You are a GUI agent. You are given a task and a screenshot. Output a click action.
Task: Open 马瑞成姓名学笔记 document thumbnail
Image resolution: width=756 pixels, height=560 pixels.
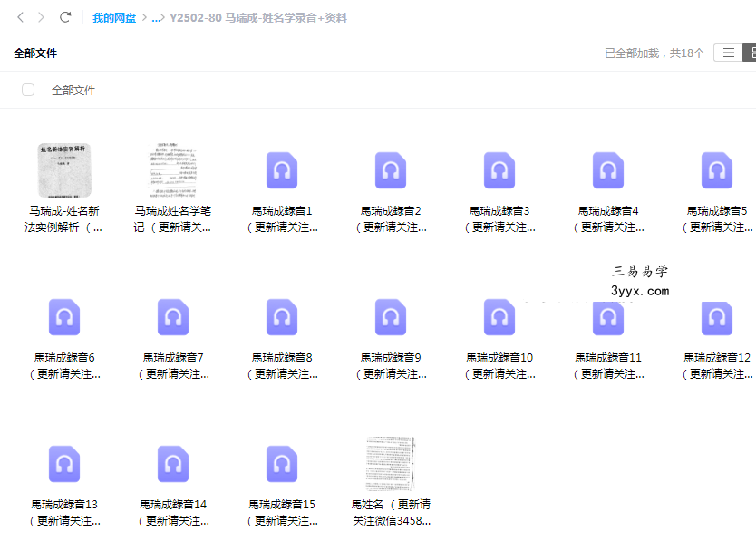coord(173,170)
